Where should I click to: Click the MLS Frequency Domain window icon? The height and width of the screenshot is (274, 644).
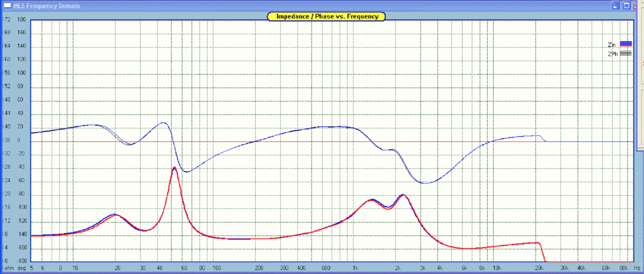coord(7,6)
